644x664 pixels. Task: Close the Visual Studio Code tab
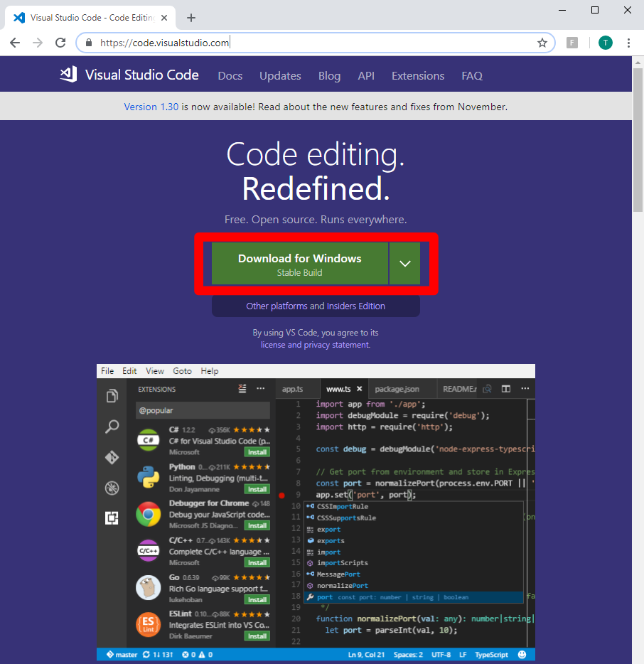click(164, 18)
